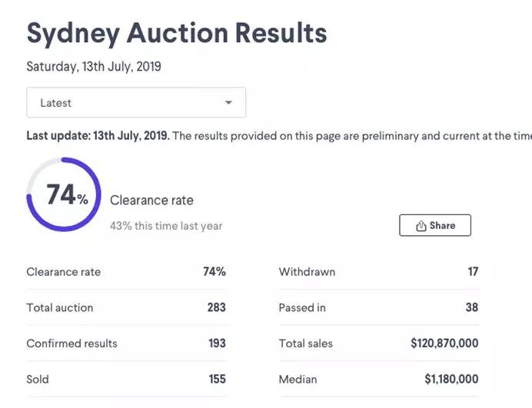Viewport: 532px width, 408px height.
Task: Click the Confirmed results row label
Action: click(x=72, y=343)
